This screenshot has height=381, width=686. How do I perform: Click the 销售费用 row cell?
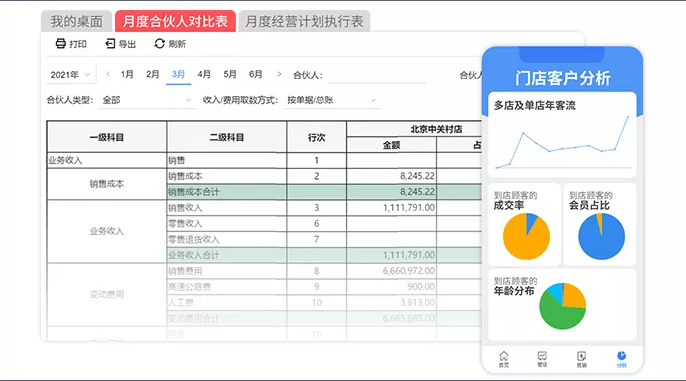click(227, 271)
